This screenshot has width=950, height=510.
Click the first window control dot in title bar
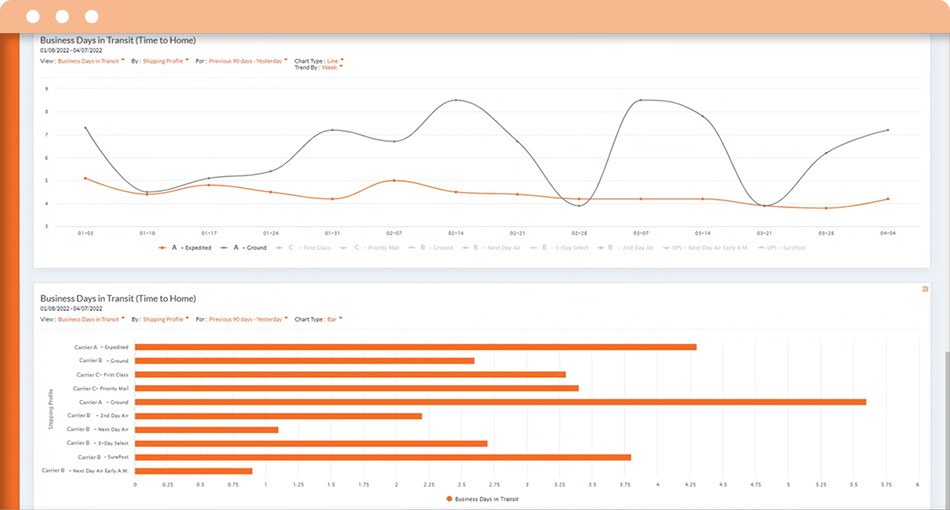pos(34,17)
